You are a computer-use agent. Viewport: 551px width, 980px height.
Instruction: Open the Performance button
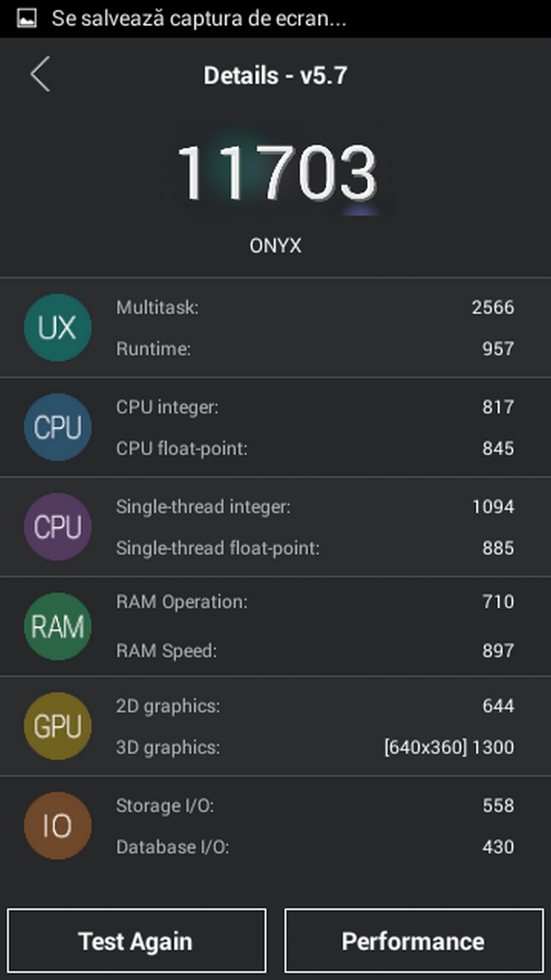[x=414, y=941]
